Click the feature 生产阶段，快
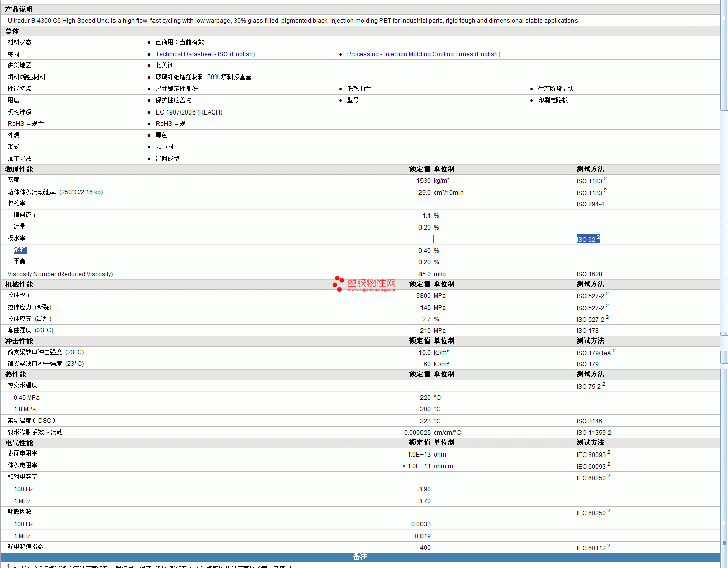This screenshot has height=568, width=728. (x=556, y=89)
